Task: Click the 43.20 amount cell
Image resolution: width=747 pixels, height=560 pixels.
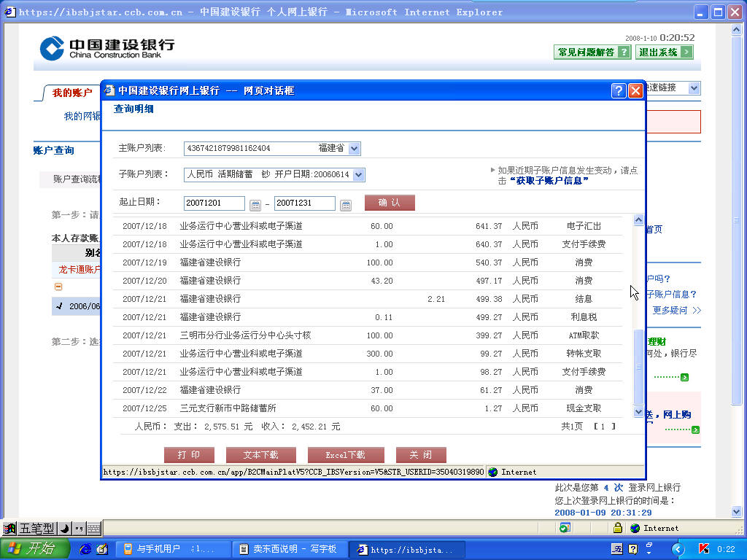Action: (x=382, y=281)
